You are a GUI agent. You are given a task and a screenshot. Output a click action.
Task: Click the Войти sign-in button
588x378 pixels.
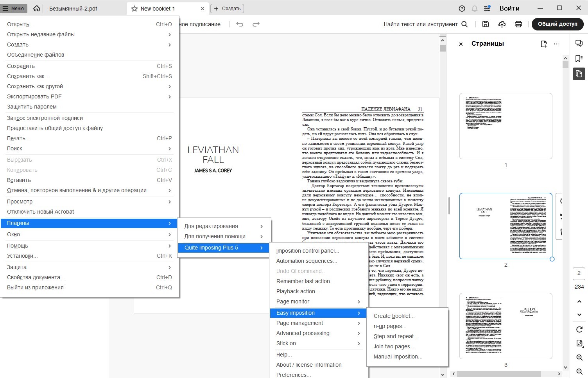(509, 8)
